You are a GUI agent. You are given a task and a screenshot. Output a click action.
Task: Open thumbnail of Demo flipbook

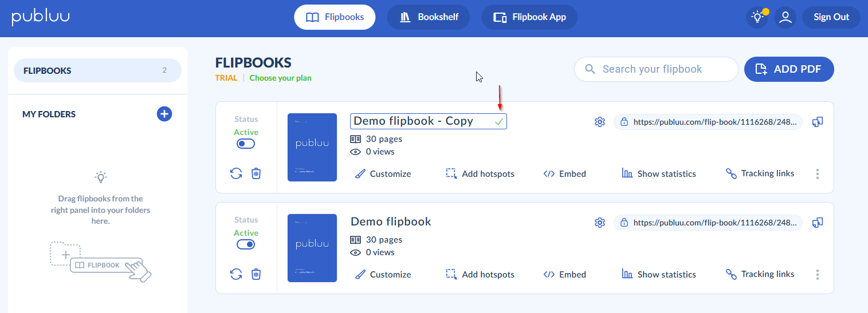(x=312, y=248)
